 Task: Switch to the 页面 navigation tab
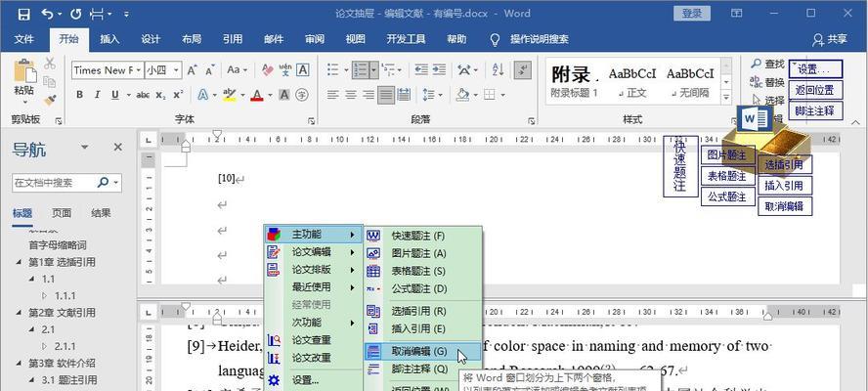pyautogui.click(x=62, y=213)
